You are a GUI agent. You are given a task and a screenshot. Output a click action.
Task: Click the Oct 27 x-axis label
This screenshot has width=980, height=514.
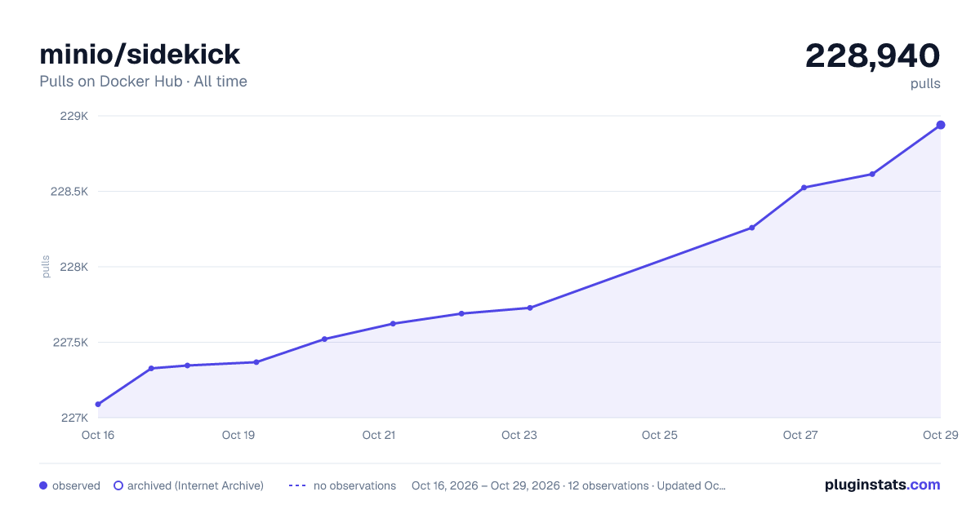click(x=800, y=435)
